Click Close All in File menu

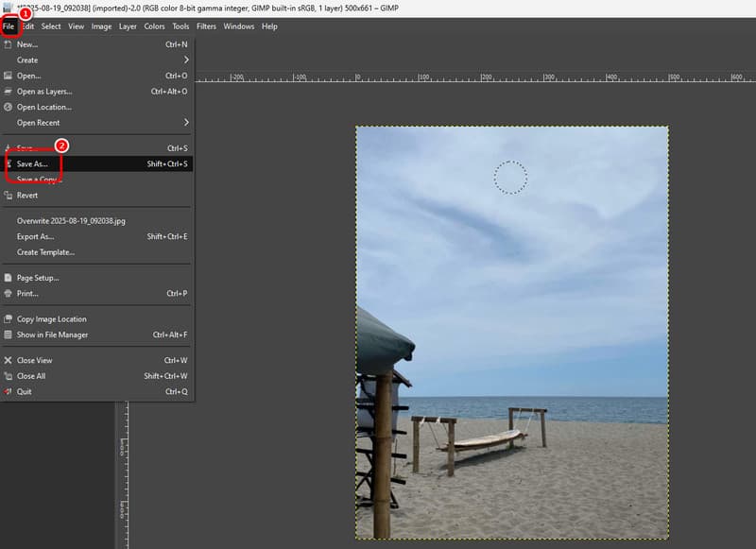click(31, 376)
